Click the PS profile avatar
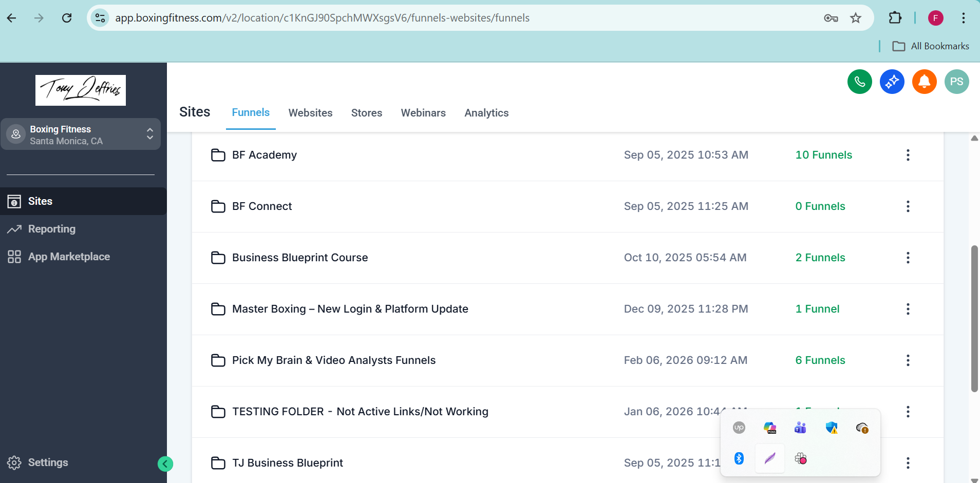Screen dimensions: 980x483 pyautogui.click(x=956, y=82)
